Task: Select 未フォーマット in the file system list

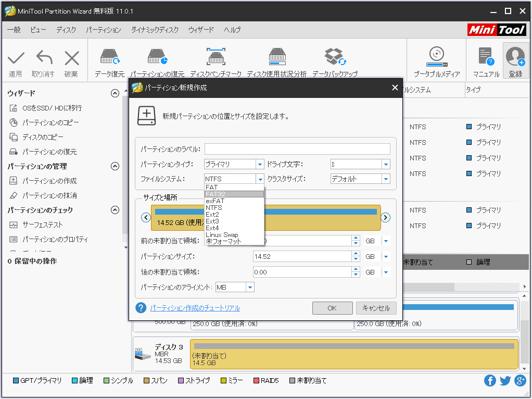Action: tap(234, 242)
